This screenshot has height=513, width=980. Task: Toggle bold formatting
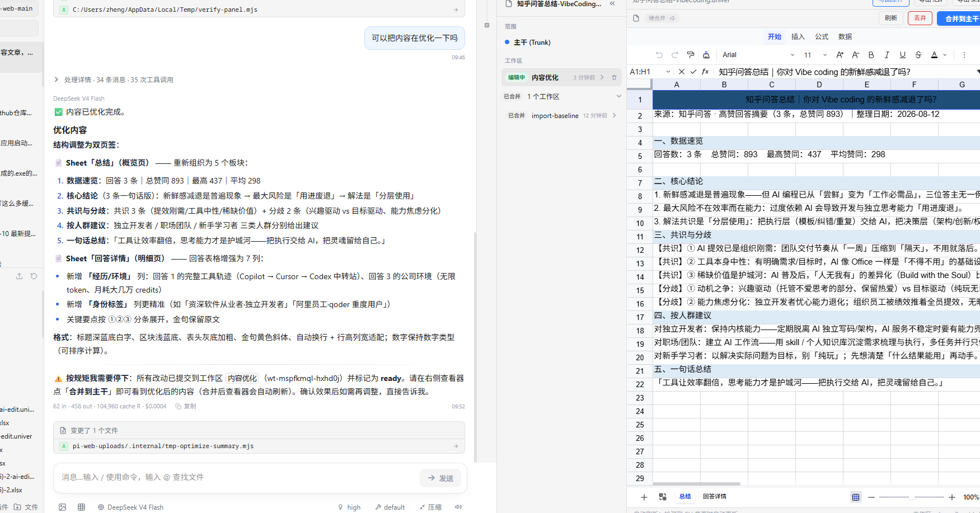point(871,55)
